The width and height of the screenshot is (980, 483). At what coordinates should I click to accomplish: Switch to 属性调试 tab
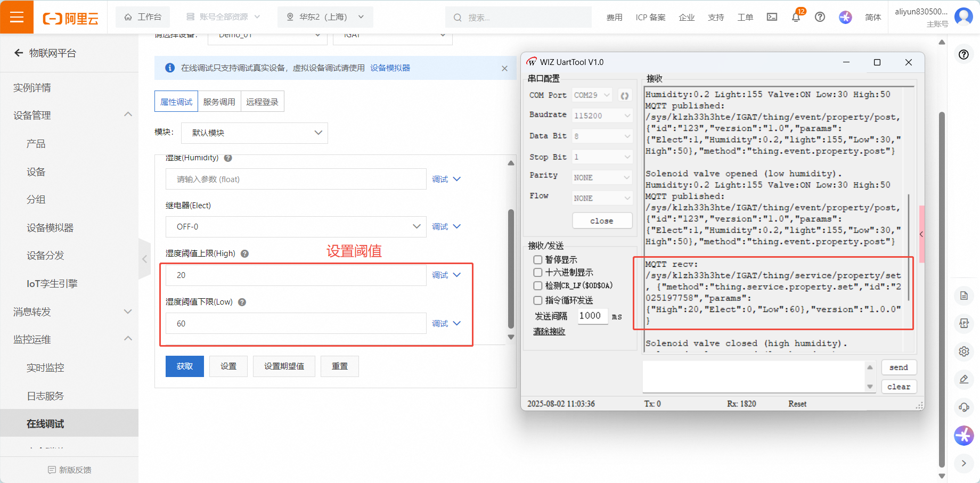click(176, 102)
